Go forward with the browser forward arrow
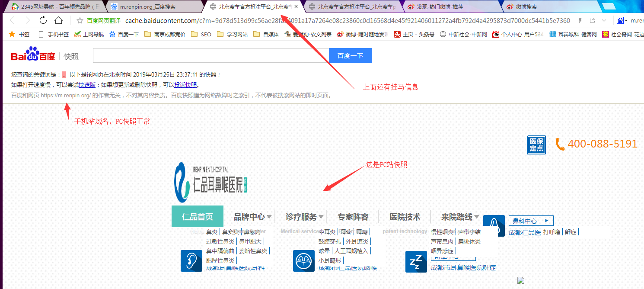This screenshot has height=289, width=644. click(27, 20)
